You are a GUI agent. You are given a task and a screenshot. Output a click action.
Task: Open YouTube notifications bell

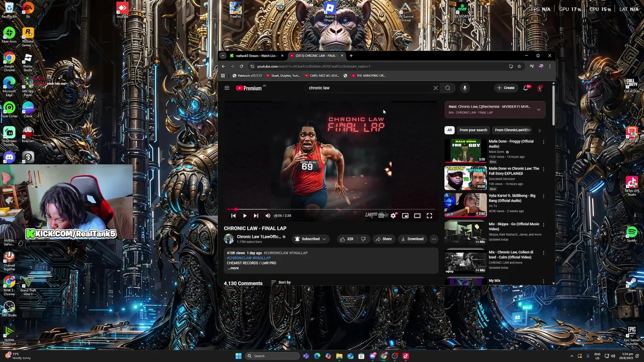click(x=526, y=88)
